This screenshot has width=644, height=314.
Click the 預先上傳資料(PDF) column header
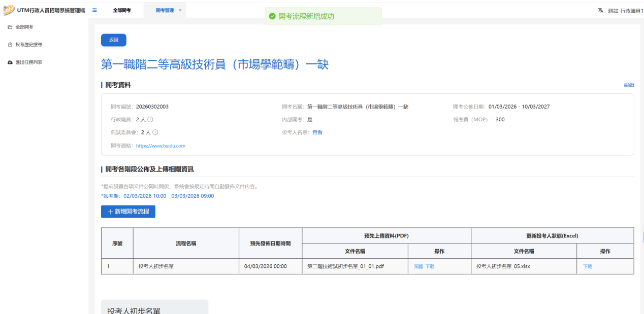[387, 236]
